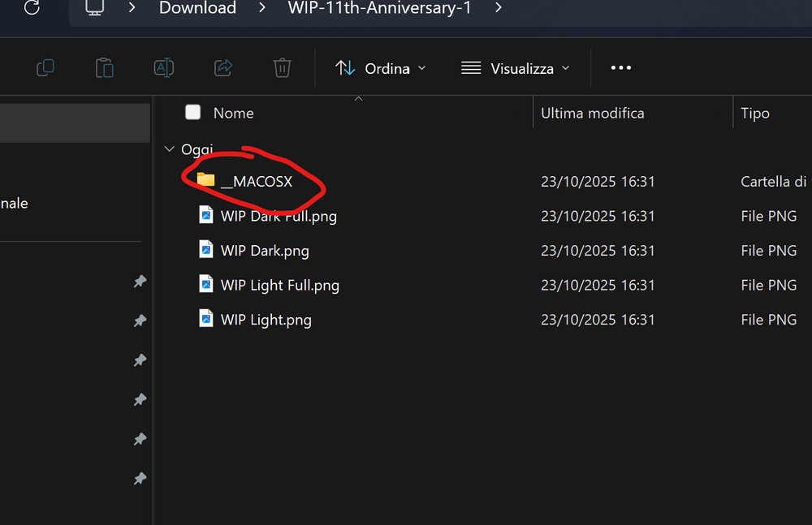Click the Refresh icon
Screen dimensions: 812x525
32,8
